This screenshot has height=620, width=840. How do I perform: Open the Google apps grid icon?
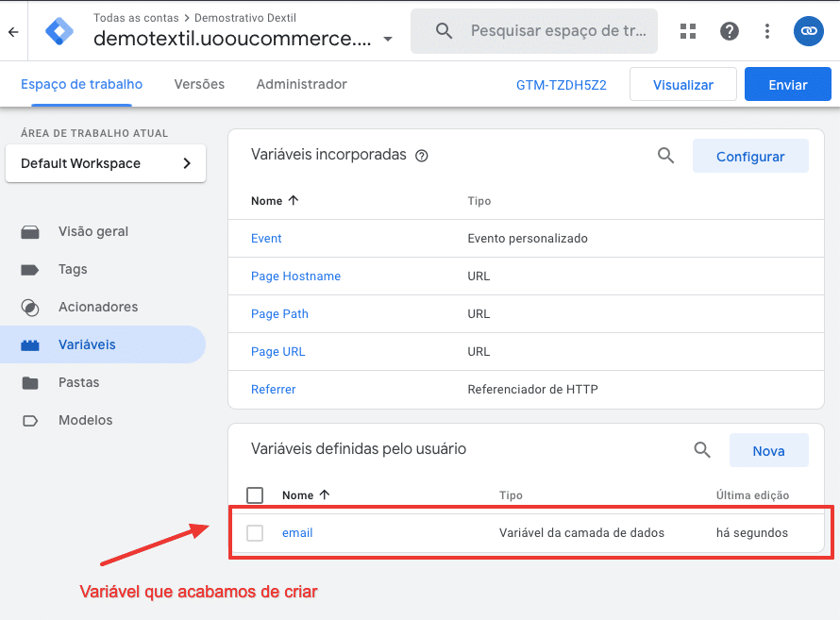(689, 31)
